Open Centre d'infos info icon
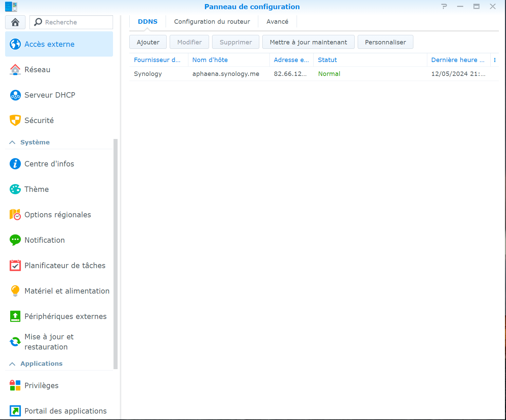This screenshot has height=420, width=506. tap(15, 164)
